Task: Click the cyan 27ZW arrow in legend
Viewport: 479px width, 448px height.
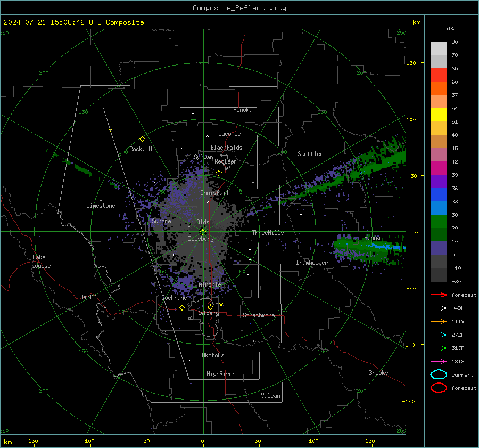Action: coord(439,335)
